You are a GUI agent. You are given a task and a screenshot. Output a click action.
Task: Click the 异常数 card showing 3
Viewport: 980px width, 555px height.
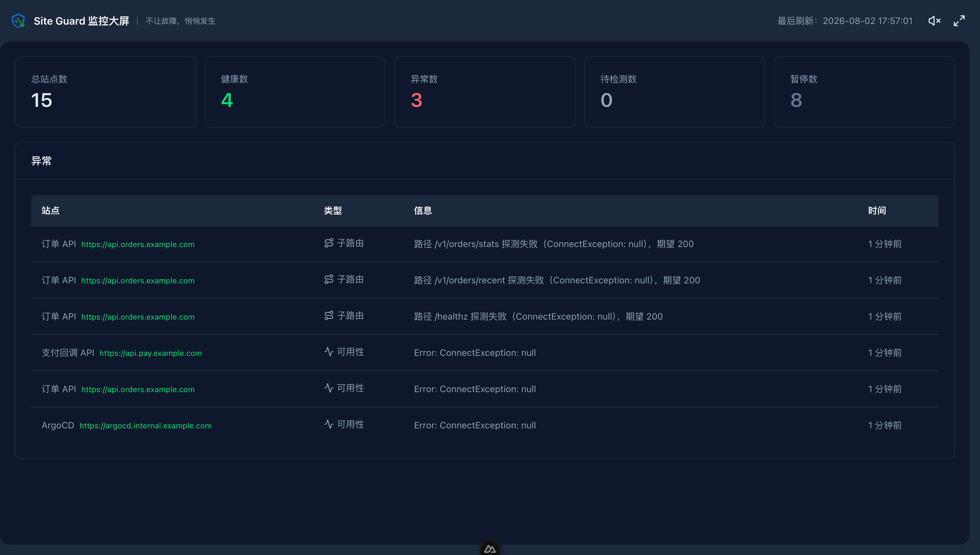[484, 92]
